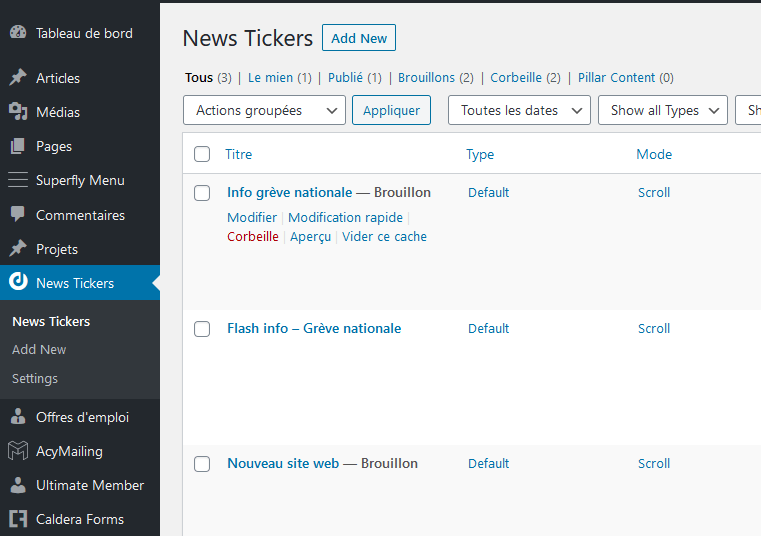Open the Toutes les dates dropdown
Viewport: 761px width, 536px height.
519,110
